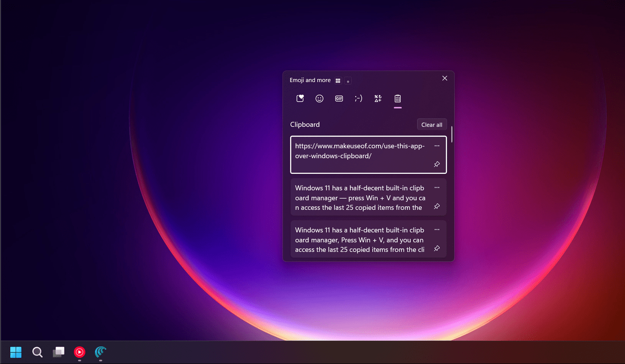
Task: Switch to the smiley emoji picker
Action: (319, 98)
